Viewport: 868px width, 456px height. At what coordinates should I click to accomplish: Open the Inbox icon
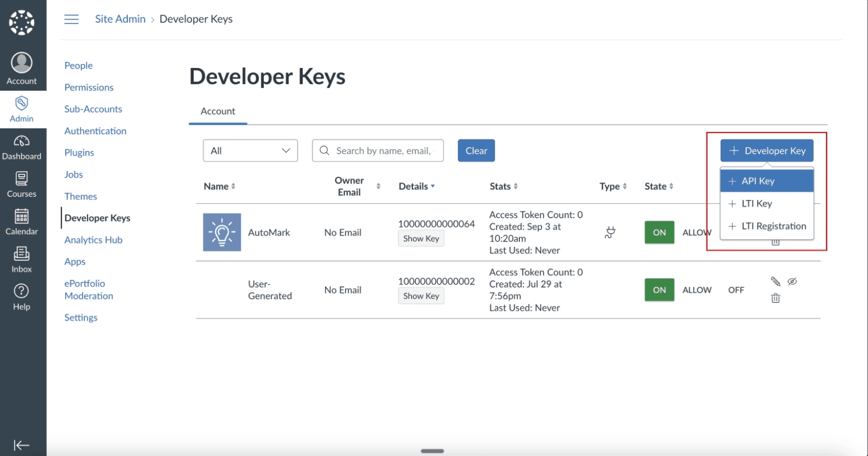pyautogui.click(x=21, y=259)
